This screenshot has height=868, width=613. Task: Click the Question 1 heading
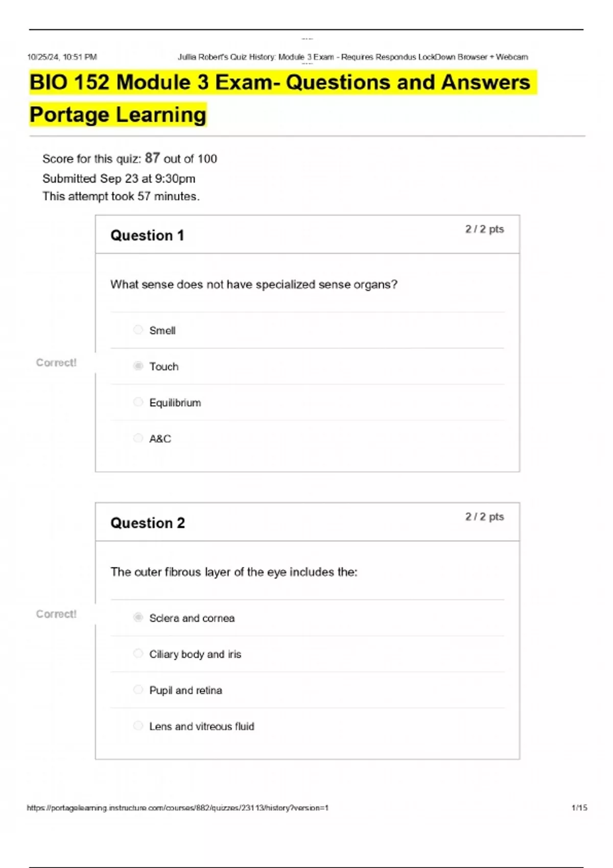pyautogui.click(x=147, y=235)
